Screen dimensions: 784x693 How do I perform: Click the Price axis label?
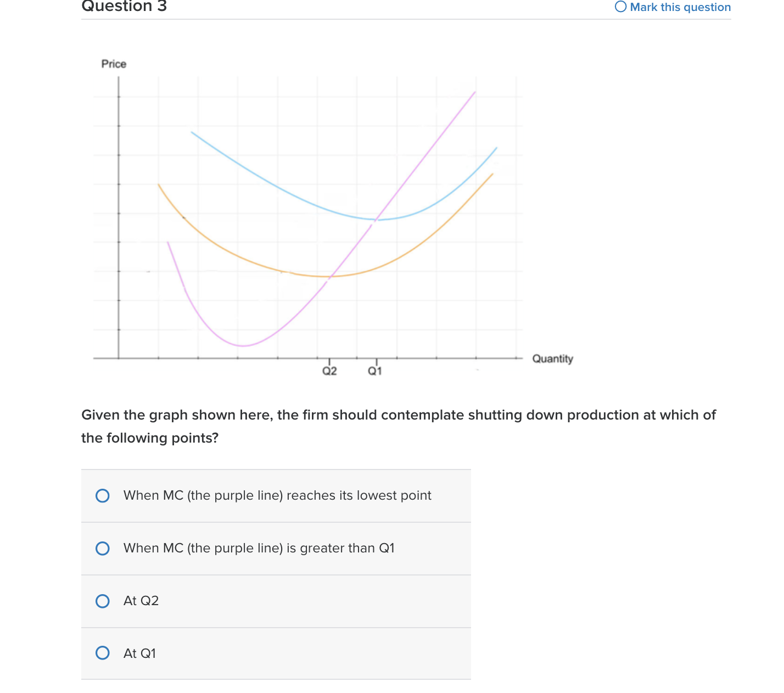point(114,63)
